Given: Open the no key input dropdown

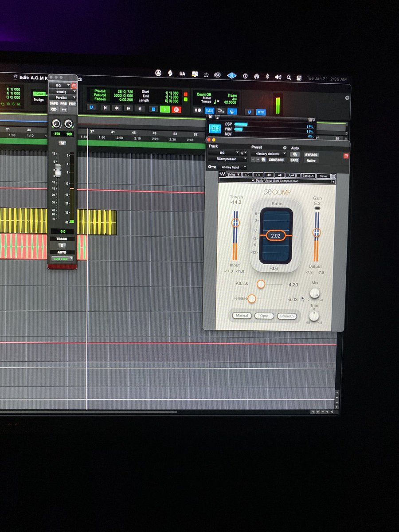Looking at the screenshot, I should (233, 167).
